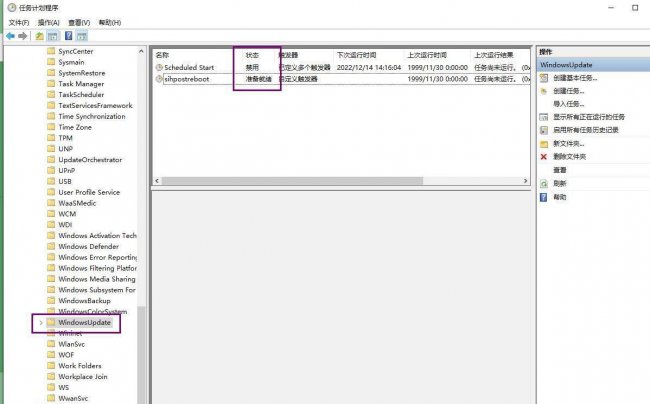Click the task list scroll right arrow
650x404 pixels.
coord(525,181)
